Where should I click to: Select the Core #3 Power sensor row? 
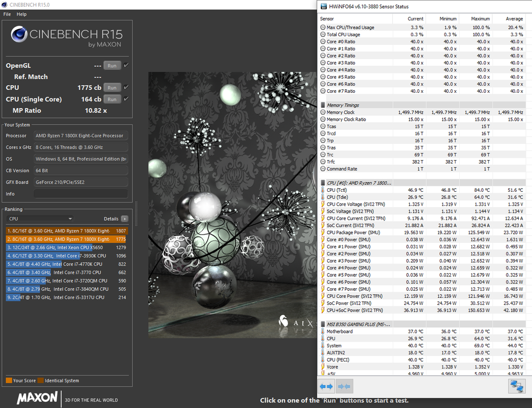(x=422, y=261)
